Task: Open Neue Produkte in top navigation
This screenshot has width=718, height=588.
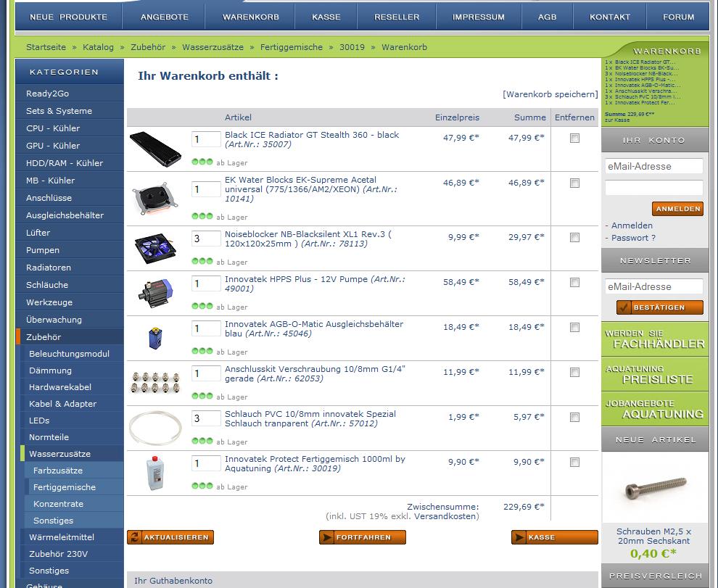Action: 68,17
